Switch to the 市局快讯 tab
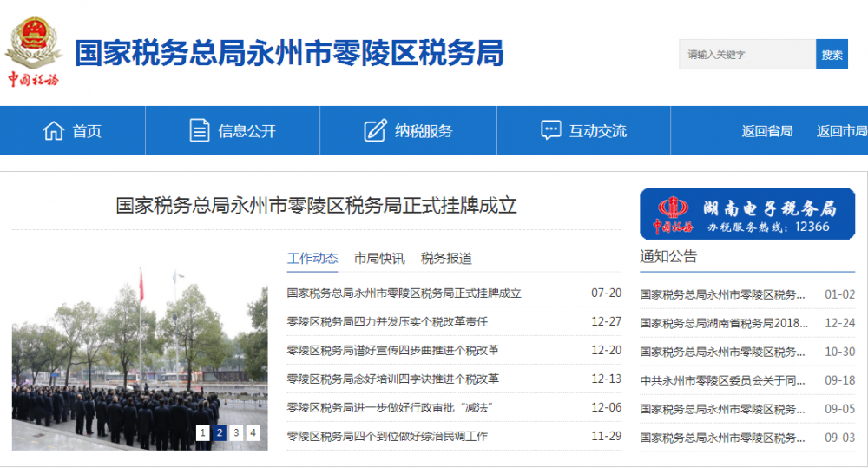Image resolution: width=868 pixels, height=468 pixels. click(378, 258)
